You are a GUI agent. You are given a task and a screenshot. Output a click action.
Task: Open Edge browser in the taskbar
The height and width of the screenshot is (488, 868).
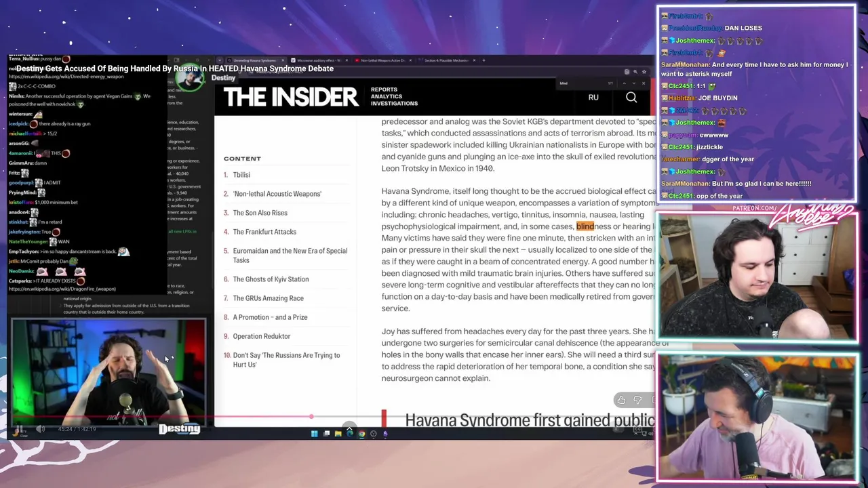click(350, 434)
